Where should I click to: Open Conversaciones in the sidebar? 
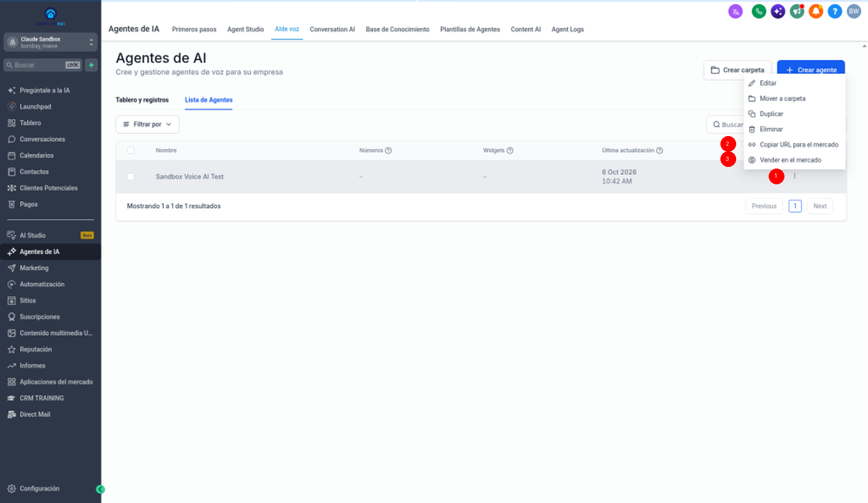[x=42, y=139]
